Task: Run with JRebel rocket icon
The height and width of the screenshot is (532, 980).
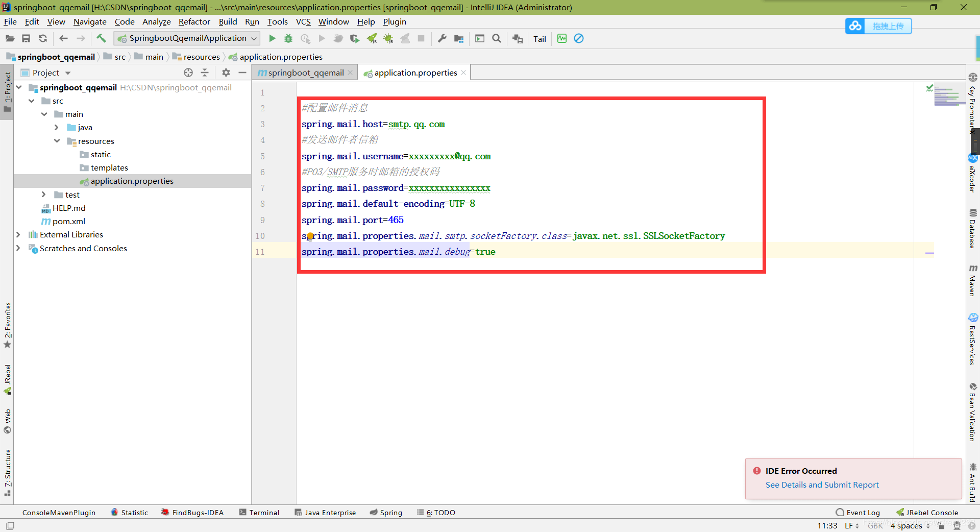Action: [372, 39]
